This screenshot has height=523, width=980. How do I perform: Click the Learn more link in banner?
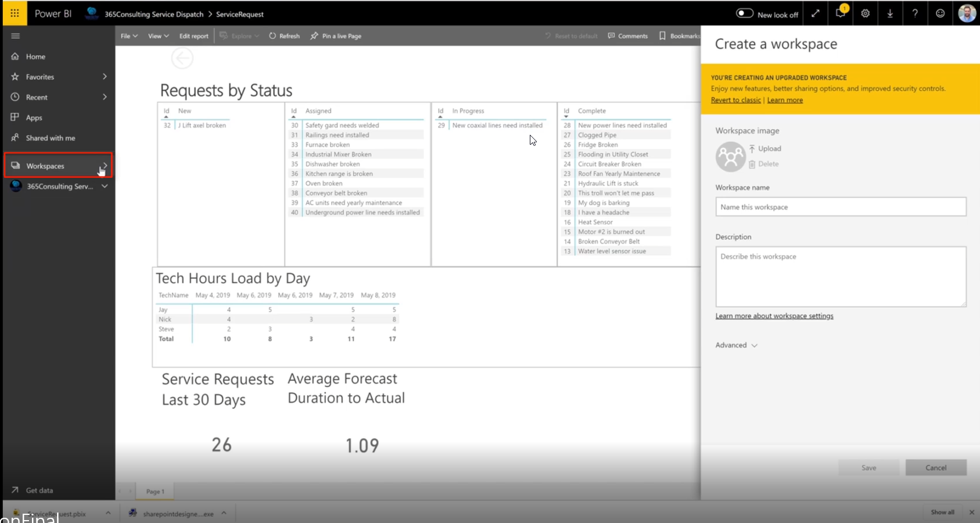point(785,100)
